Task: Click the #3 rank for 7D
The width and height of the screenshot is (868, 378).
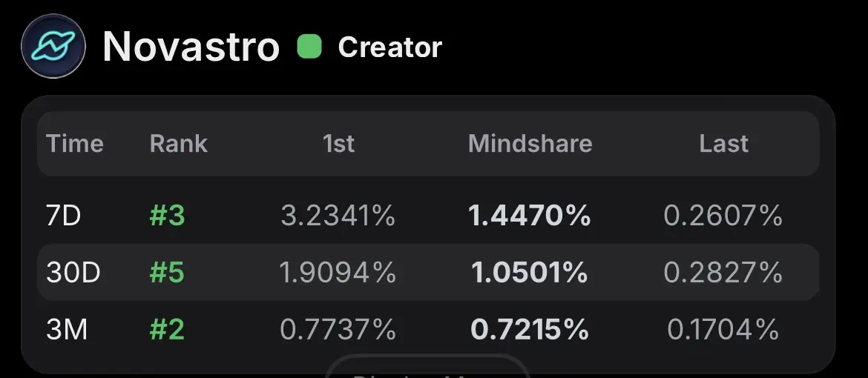Action: point(167,215)
